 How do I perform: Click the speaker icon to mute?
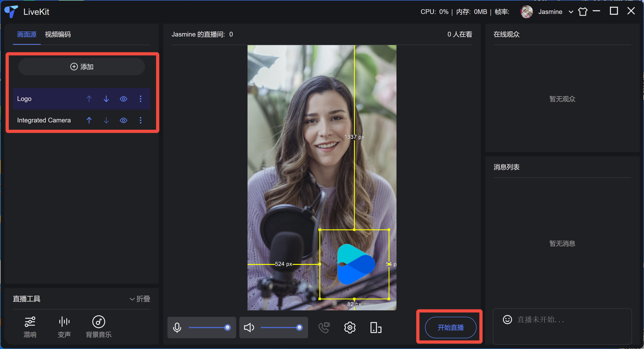(x=249, y=328)
